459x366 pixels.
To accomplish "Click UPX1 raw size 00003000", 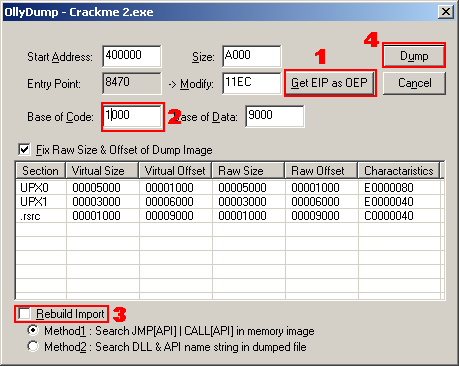I will tap(242, 202).
